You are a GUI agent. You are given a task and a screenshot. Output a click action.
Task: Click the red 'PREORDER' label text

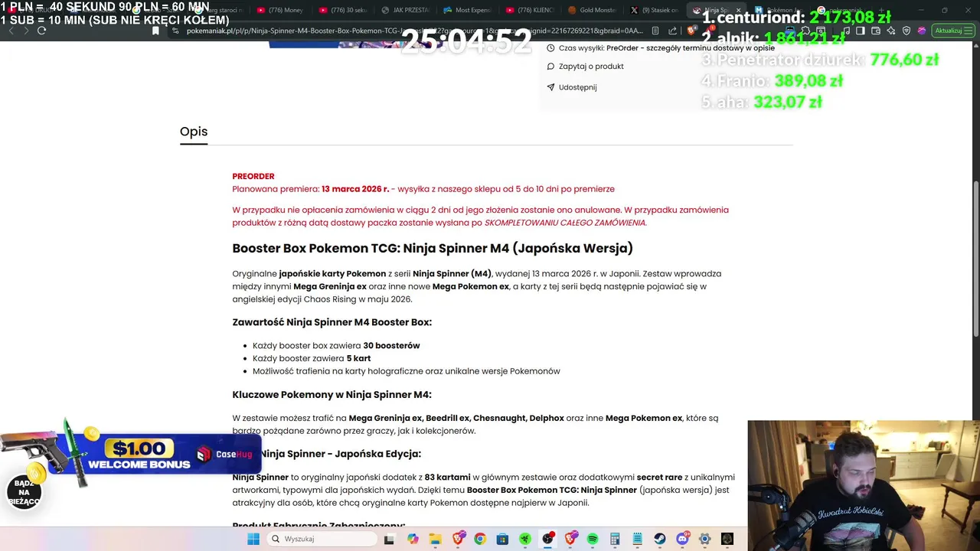[x=253, y=176]
